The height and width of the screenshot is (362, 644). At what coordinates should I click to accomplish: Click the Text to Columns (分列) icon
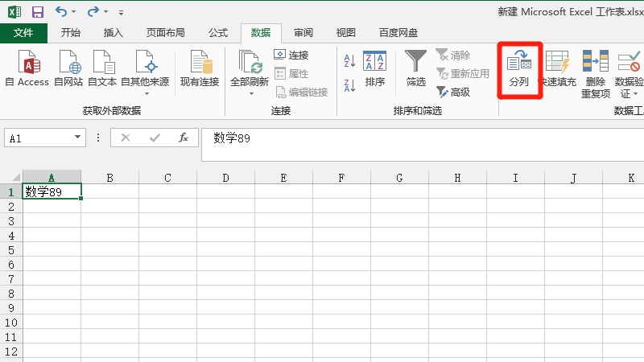click(519, 69)
